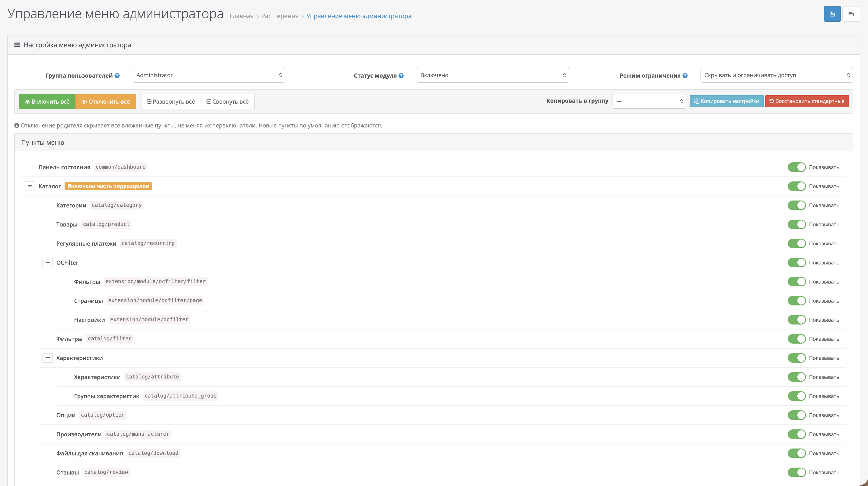Viewport: 868px width, 486px height.
Task: Click the Группы характеристик item label
Action: (x=106, y=396)
